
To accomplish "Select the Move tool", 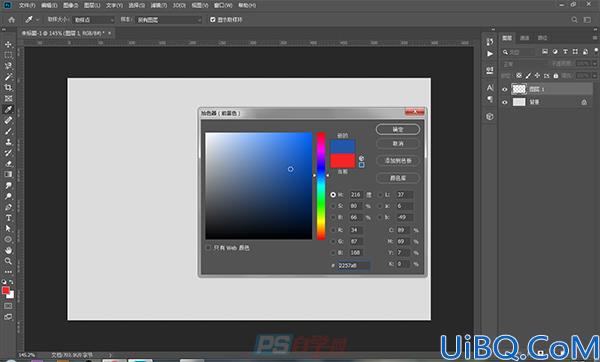I will tap(8, 44).
